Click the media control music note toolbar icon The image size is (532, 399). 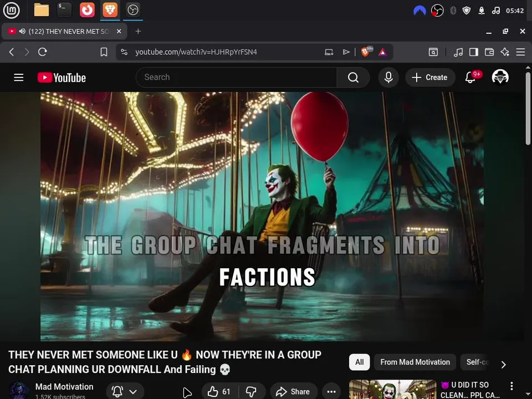pyautogui.click(x=458, y=52)
